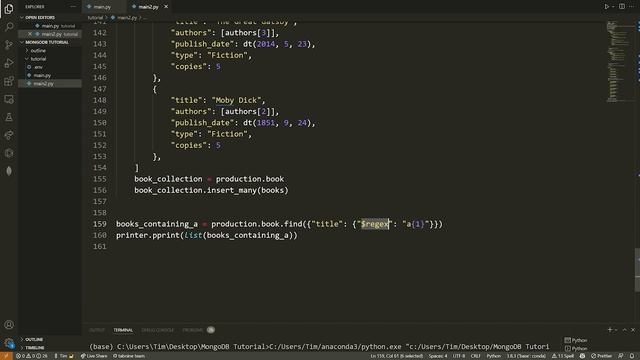
Task: Start Live Share from status bar
Action: pyautogui.click(x=94, y=356)
